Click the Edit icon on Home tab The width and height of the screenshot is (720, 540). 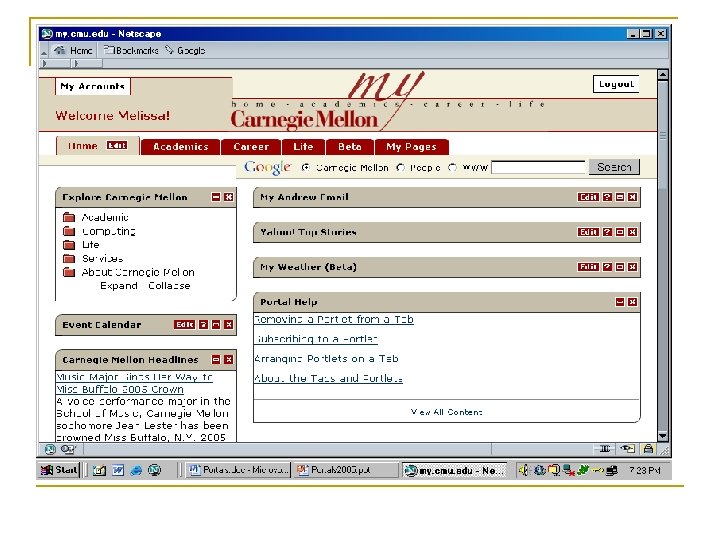click(117, 145)
